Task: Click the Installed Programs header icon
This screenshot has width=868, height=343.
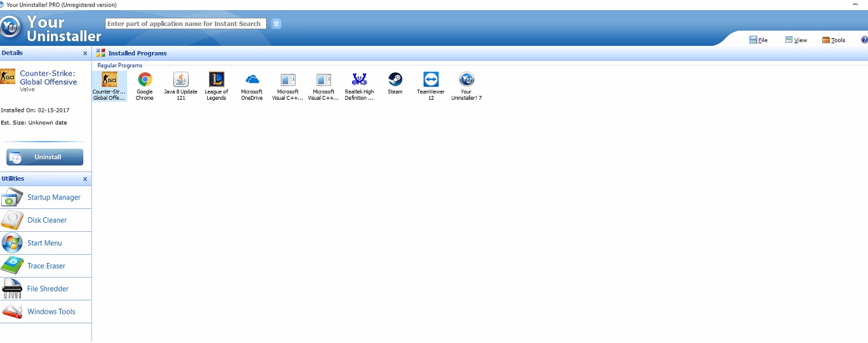Action: [100, 53]
